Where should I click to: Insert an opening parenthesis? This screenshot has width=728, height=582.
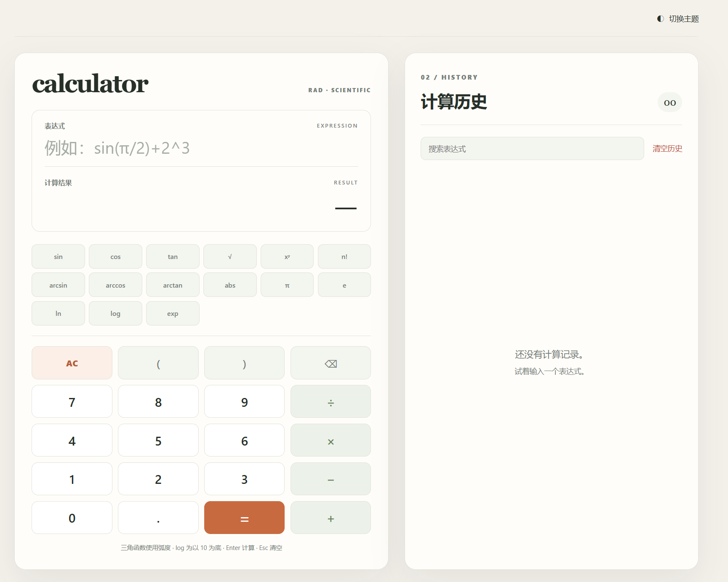158,363
